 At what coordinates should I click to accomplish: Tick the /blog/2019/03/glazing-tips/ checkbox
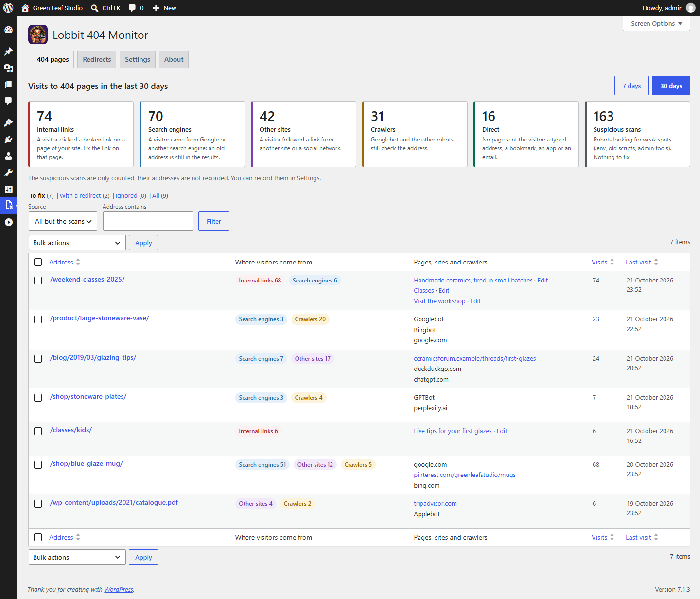pyautogui.click(x=38, y=359)
